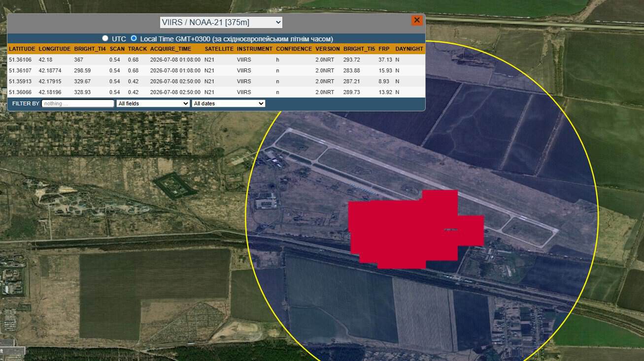Click longitude cell 42.18774
The width and height of the screenshot is (644, 361).
[x=50, y=70]
